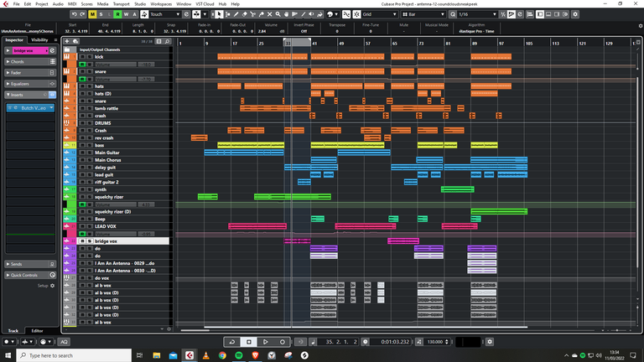Screen dimensions: 644x362
Task: Open the VLC taskbar icon
Action: coord(205,355)
